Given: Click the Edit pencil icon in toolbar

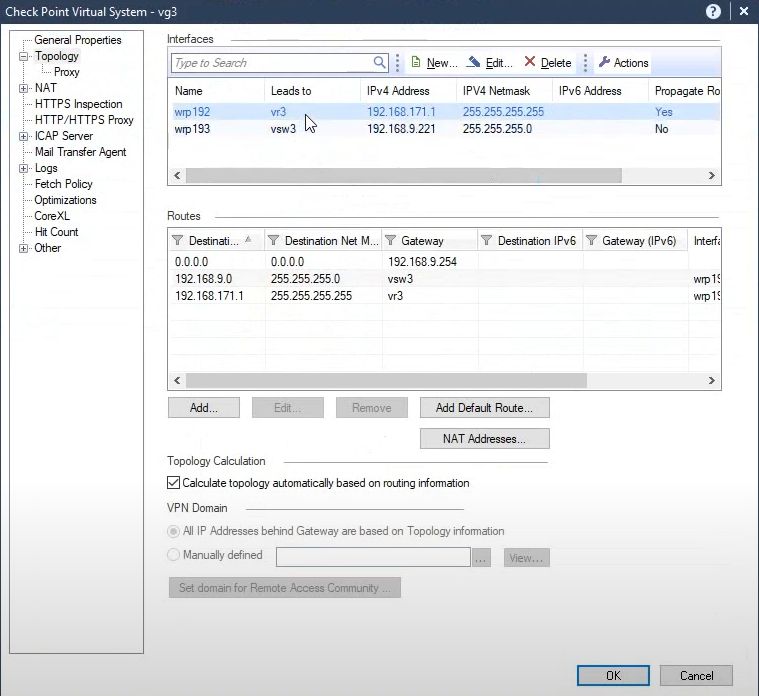Looking at the screenshot, I should 473,62.
